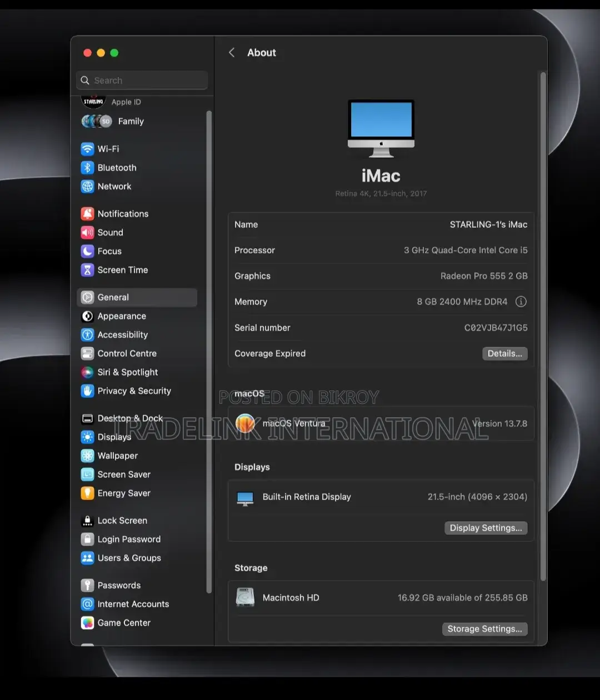Click the serial number C02VJB47J1G5
The image size is (600, 700).
coord(496,328)
